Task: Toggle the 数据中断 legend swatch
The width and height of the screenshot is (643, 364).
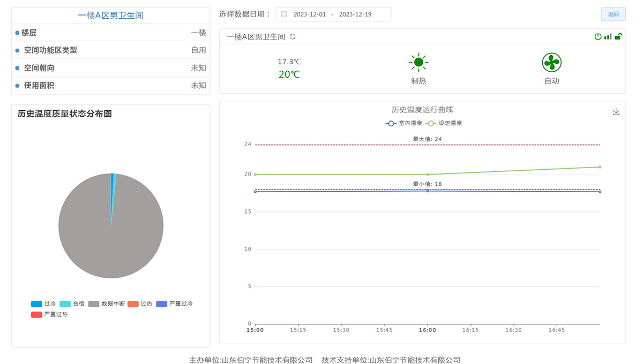Action: pos(93,304)
